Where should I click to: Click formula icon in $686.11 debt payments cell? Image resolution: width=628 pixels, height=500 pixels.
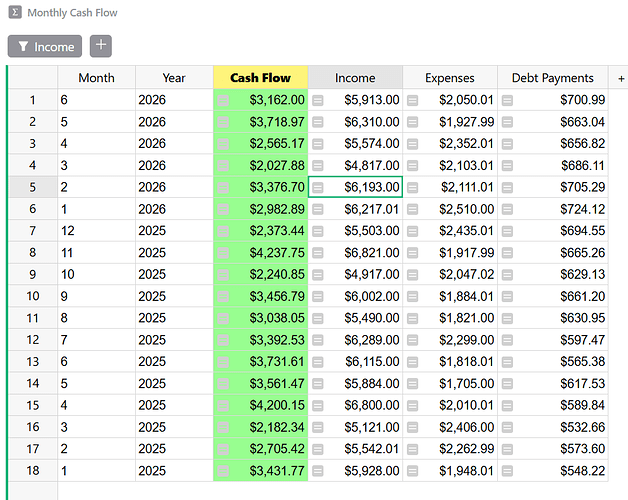pos(507,165)
